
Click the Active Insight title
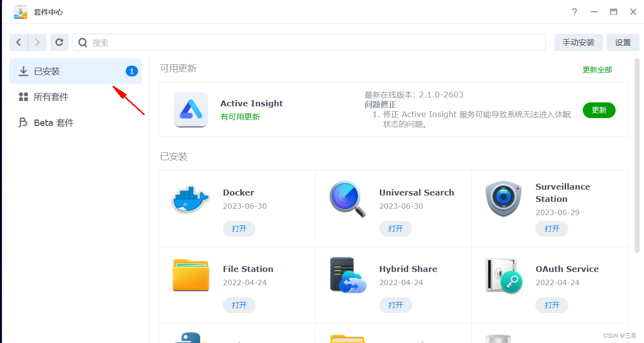pos(252,103)
